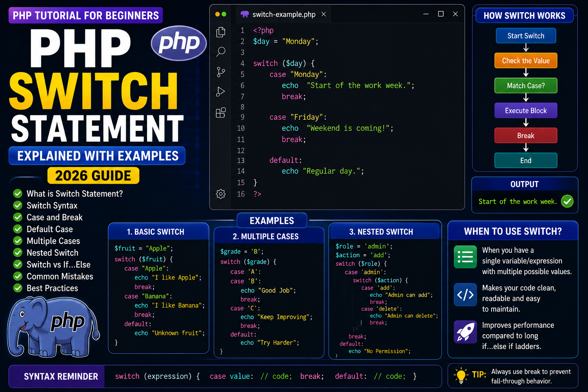Click the purple elephant icon on switch-example.php tab

pyautogui.click(x=245, y=14)
